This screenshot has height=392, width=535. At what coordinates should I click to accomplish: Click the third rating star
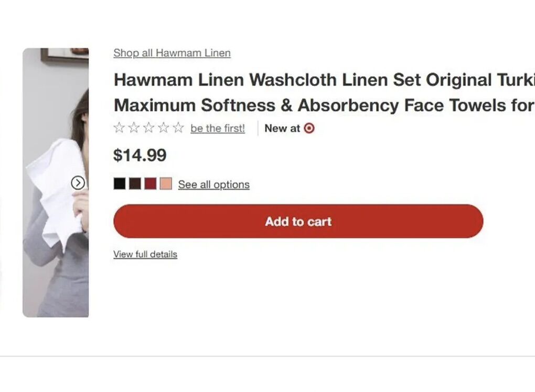pos(149,128)
